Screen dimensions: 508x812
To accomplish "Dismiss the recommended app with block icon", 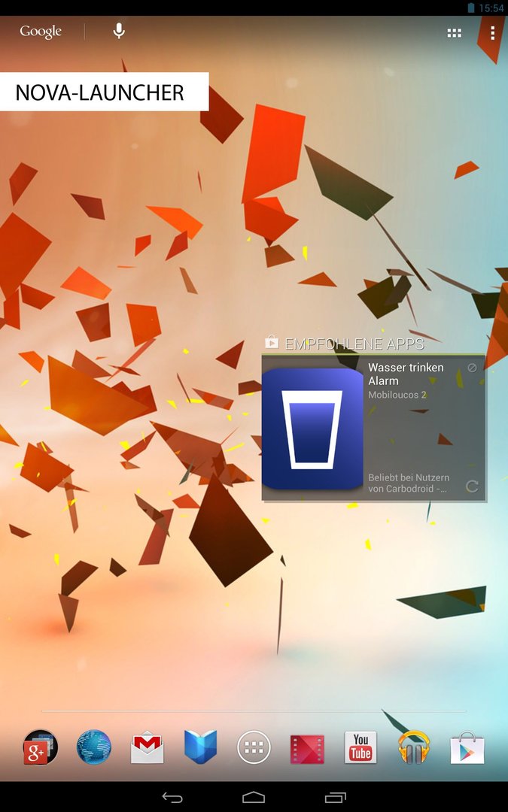I will [472, 368].
